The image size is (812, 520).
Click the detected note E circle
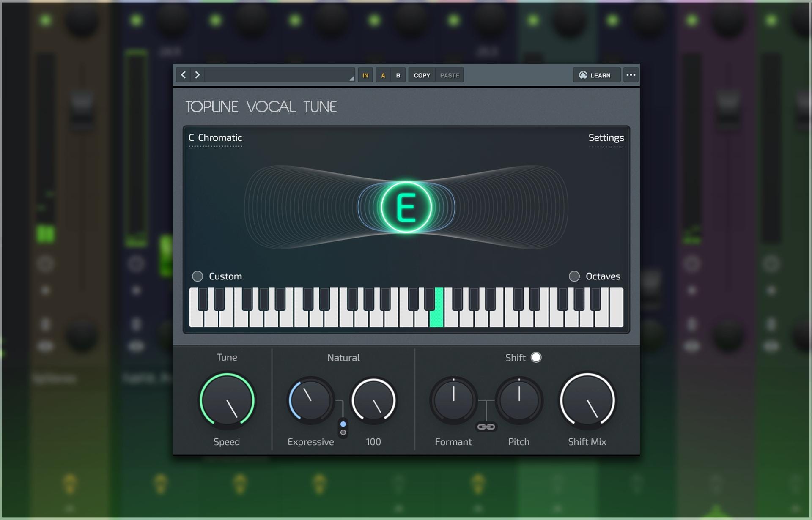(x=406, y=207)
